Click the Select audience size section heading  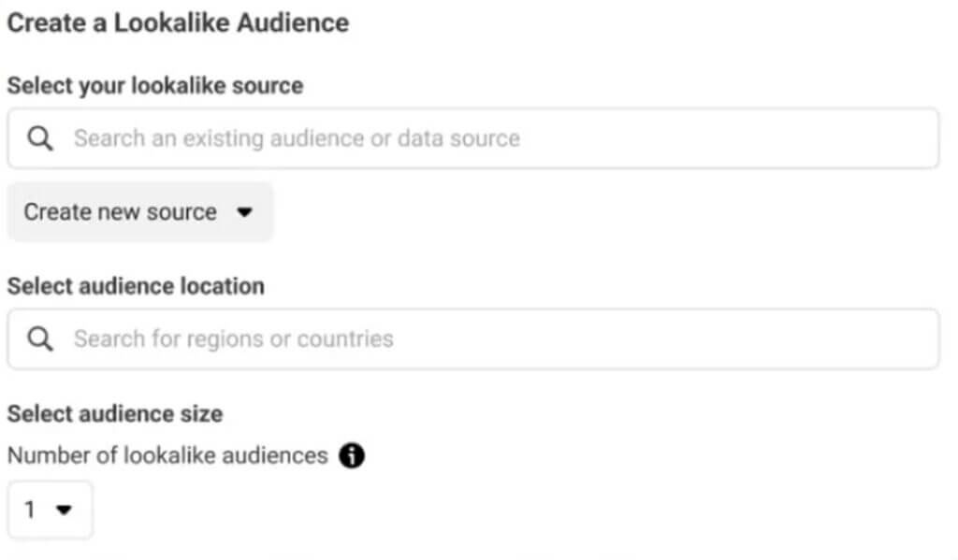point(114,413)
